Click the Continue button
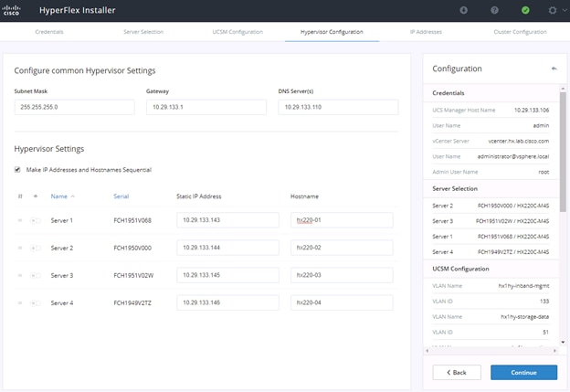The image size is (570, 392). [523, 373]
